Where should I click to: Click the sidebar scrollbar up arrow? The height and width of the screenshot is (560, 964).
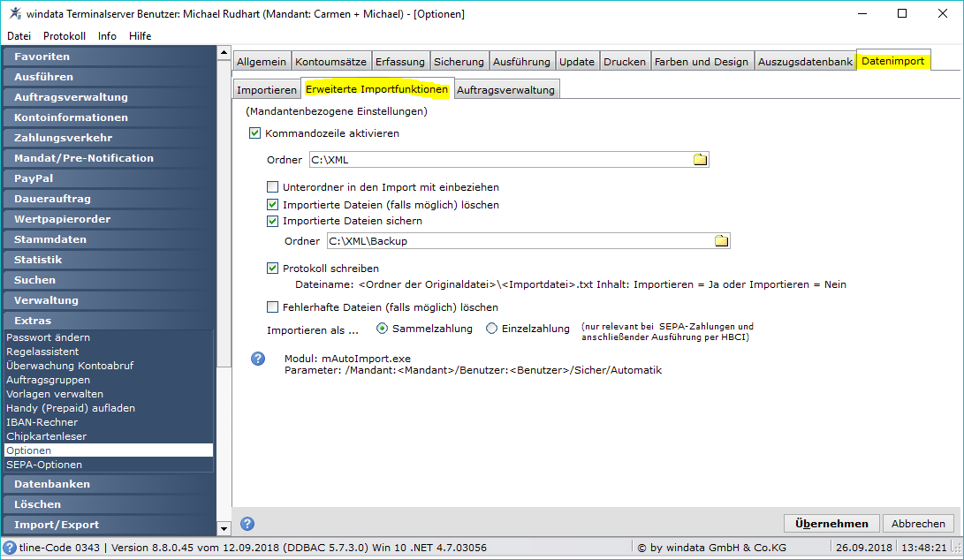tap(224, 53)
